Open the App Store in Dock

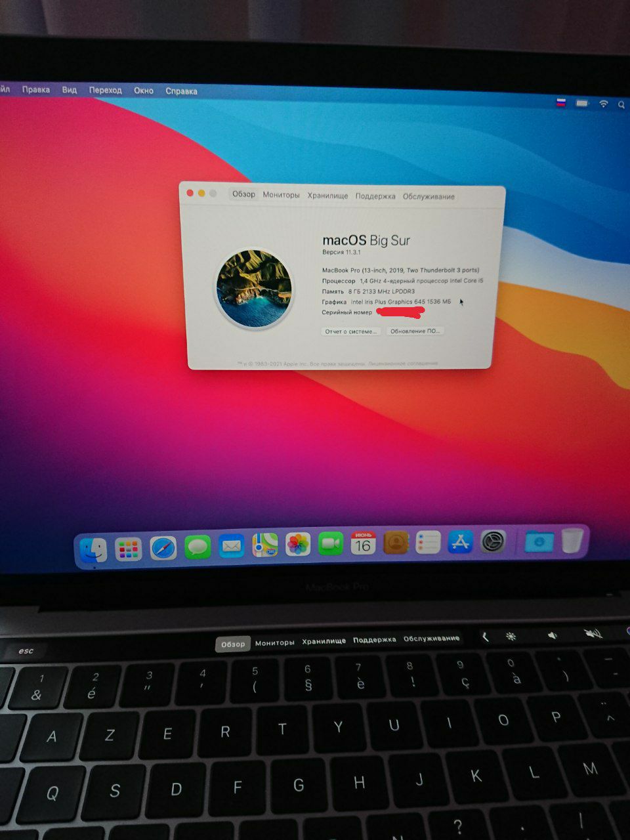pyautogui.click(x=461, y=542)
